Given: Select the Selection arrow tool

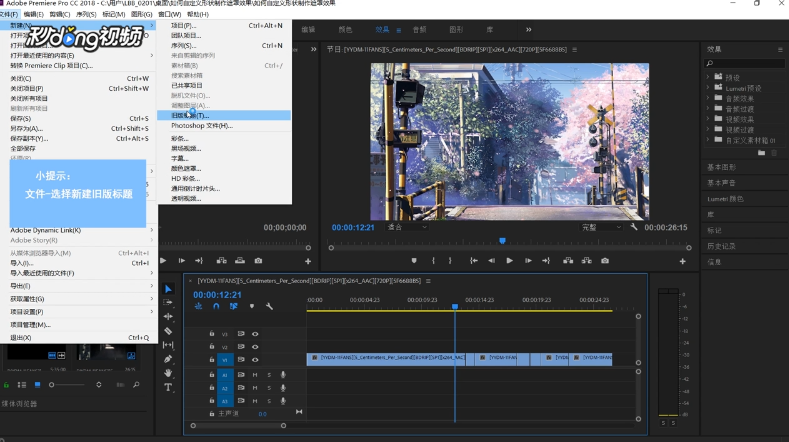Looking at the screenshot, I should click(168, 288).
